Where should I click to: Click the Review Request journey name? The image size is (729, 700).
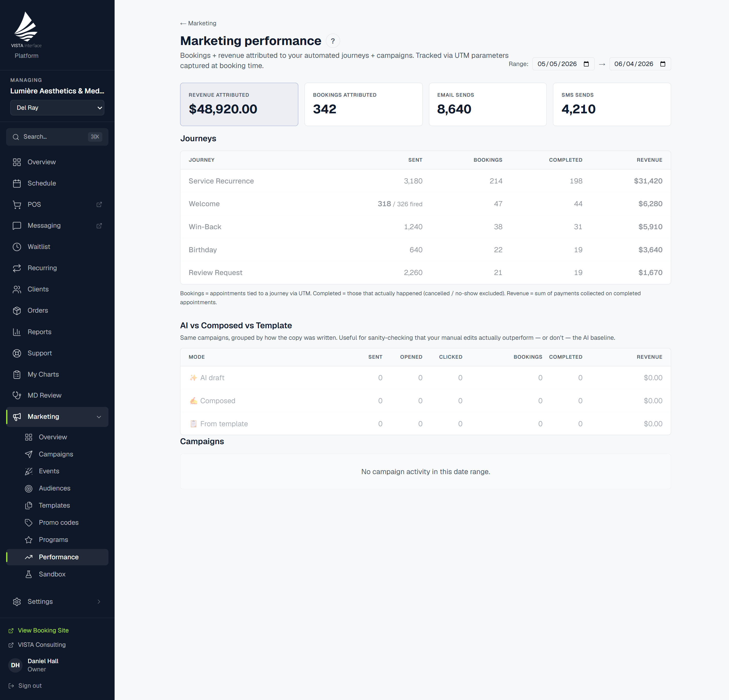tap(215, 273)
